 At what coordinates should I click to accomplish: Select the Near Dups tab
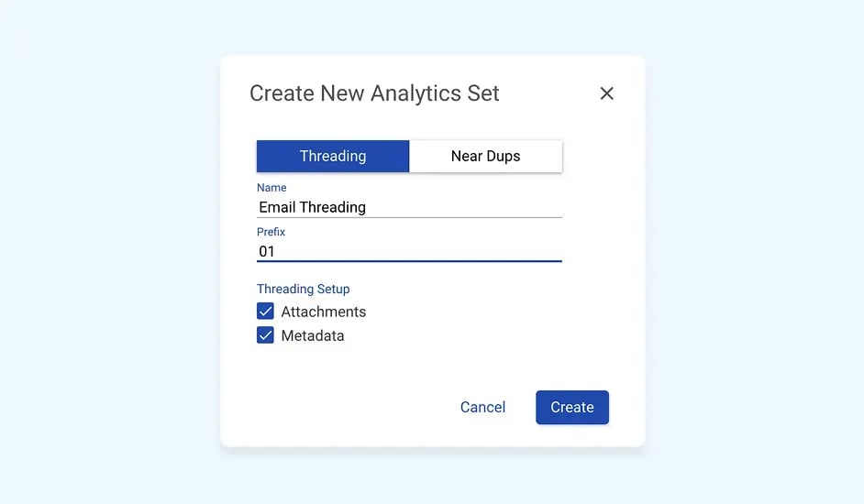point(485,156)
